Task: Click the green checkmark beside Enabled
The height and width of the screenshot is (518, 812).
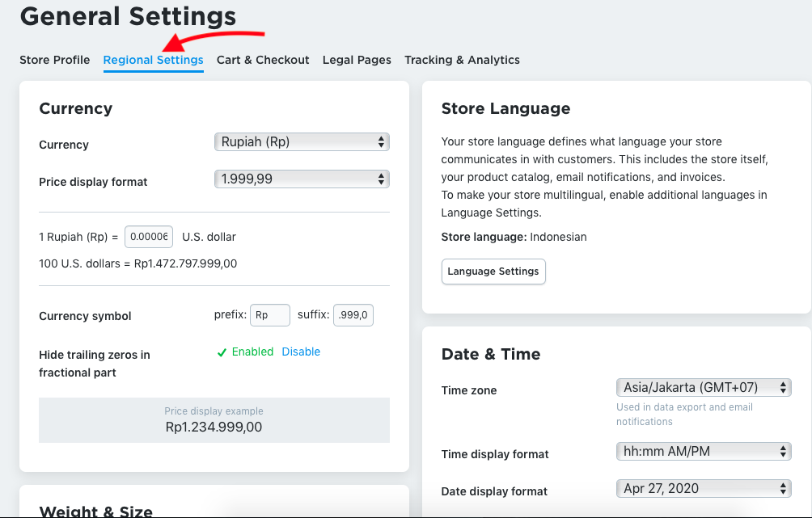Action: (222, 352)
